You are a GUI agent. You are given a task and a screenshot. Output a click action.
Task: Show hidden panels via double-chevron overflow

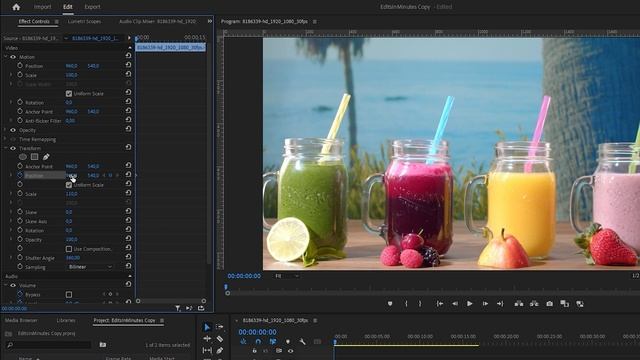[210, 21]
